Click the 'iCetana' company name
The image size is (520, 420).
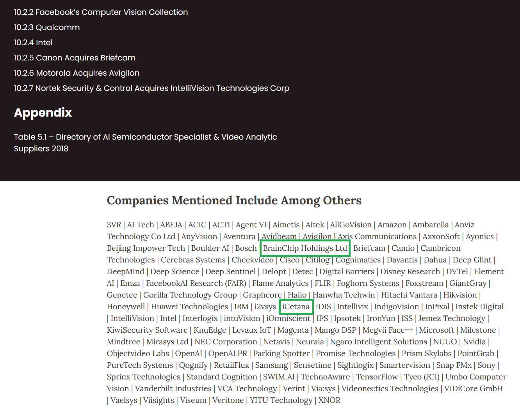(x=296, y=307)
